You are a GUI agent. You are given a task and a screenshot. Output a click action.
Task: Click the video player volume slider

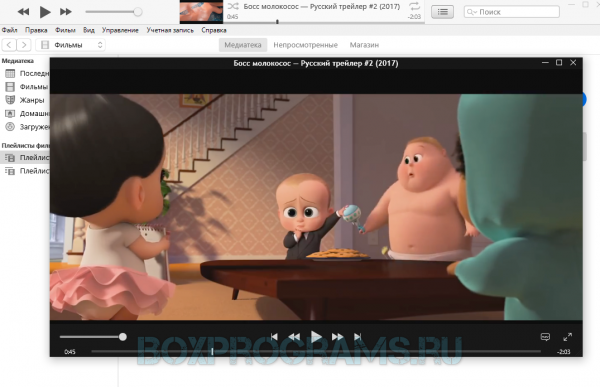pos(93,337)
